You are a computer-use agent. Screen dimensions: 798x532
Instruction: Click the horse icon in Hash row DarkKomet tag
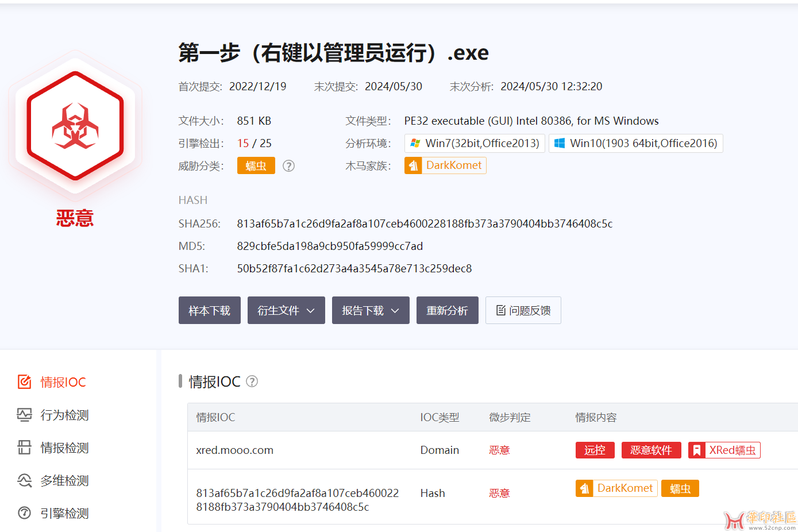click(584, 488)
